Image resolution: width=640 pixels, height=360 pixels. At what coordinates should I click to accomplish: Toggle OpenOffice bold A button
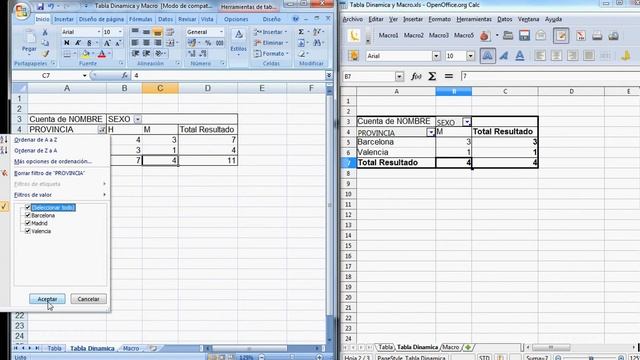(487, 56)
